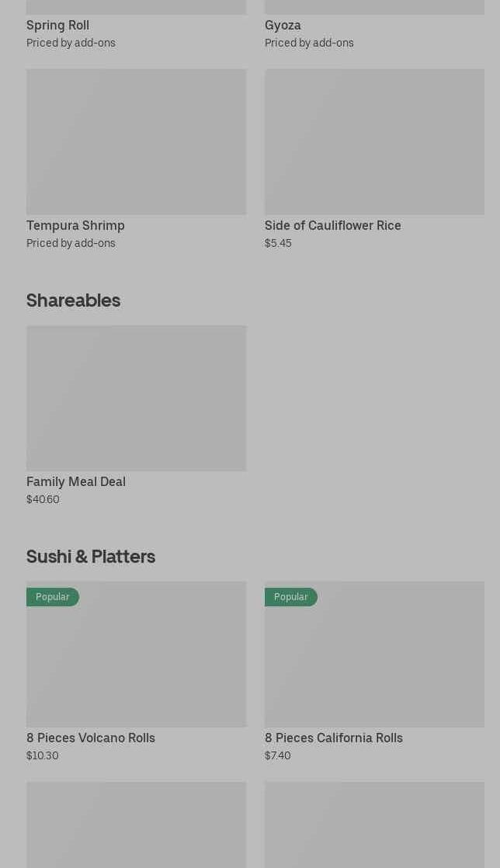Click the Sushi & Platters section heading
500x868 pixels.
[x=91, y=556]
